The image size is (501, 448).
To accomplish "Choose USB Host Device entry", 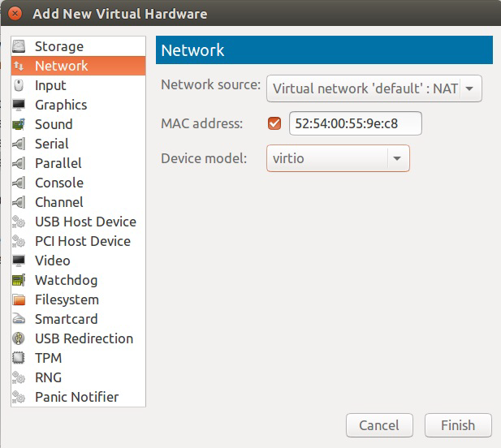I will tap(85, 222).
